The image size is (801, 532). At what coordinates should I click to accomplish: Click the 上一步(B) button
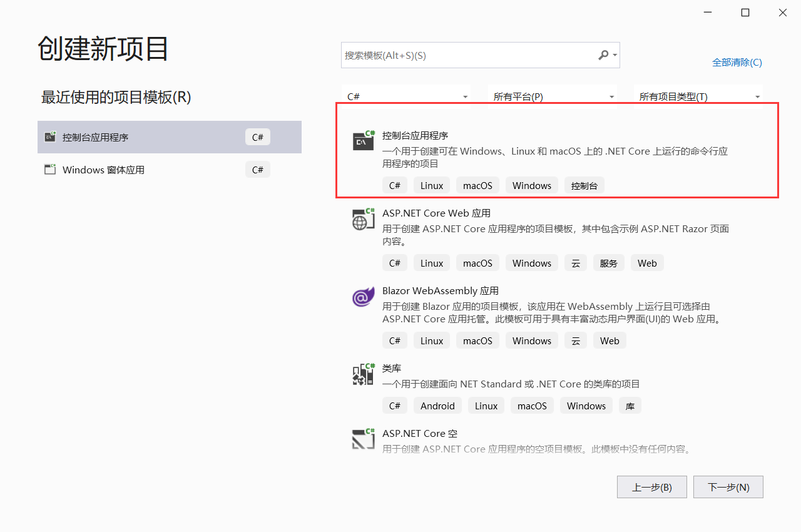pos(651,487)
